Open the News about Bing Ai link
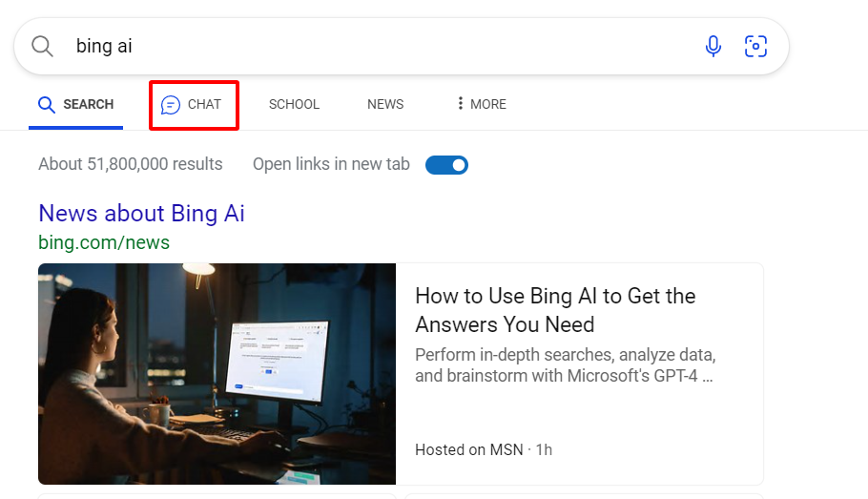This screenshot has width=868, height=499. (x=141, y=213)
